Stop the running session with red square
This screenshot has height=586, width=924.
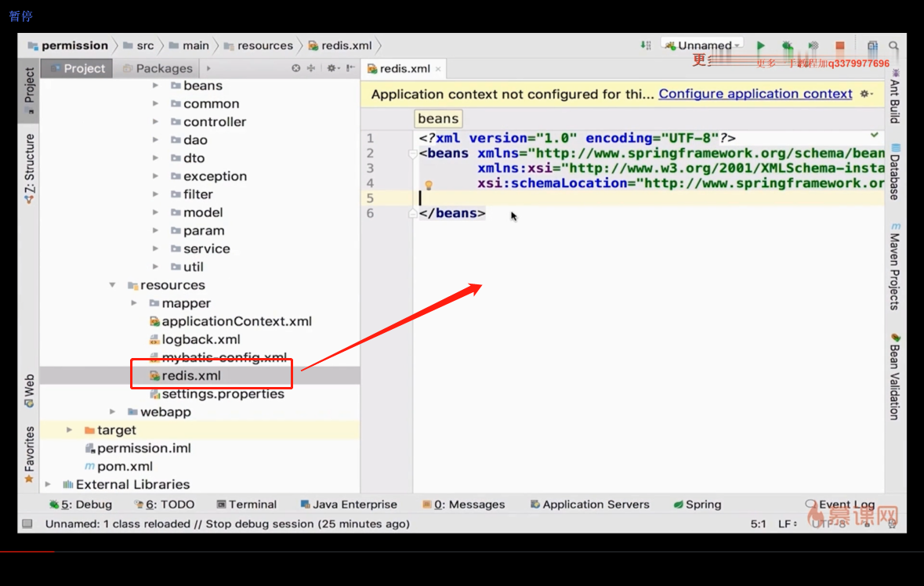point(839,45)
